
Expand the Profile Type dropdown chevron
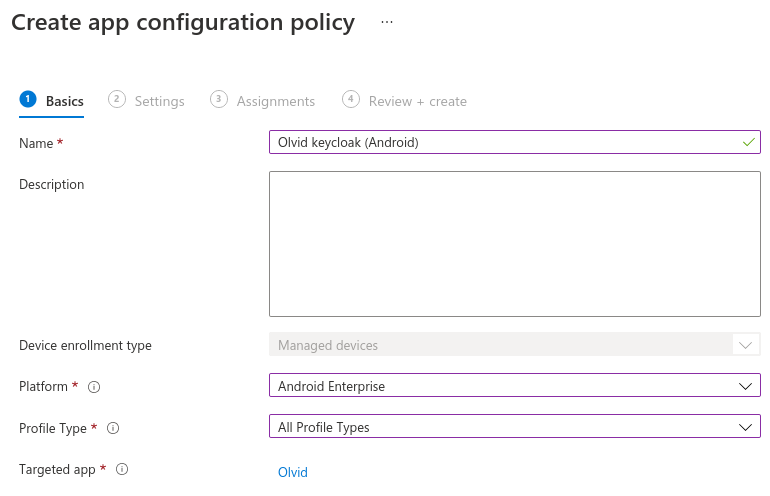[x=744, y=427]
